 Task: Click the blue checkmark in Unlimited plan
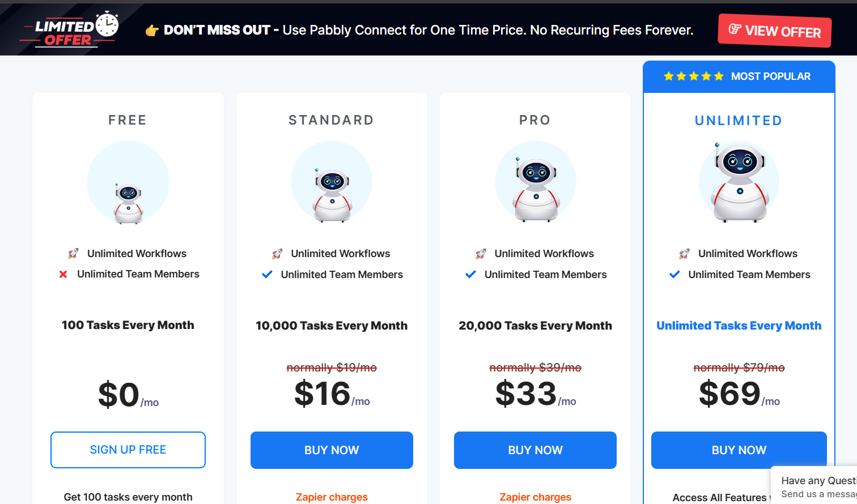(674, 275)
